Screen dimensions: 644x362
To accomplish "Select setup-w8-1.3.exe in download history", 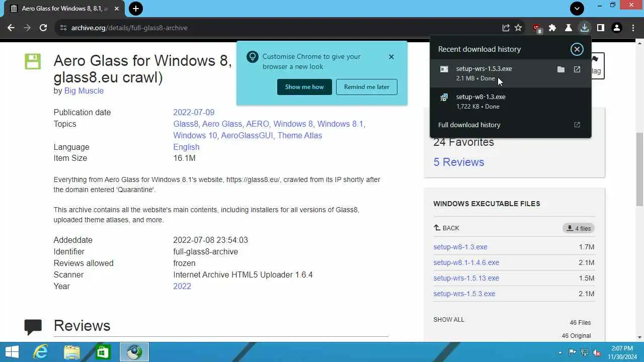I will [x=510, y=101].
